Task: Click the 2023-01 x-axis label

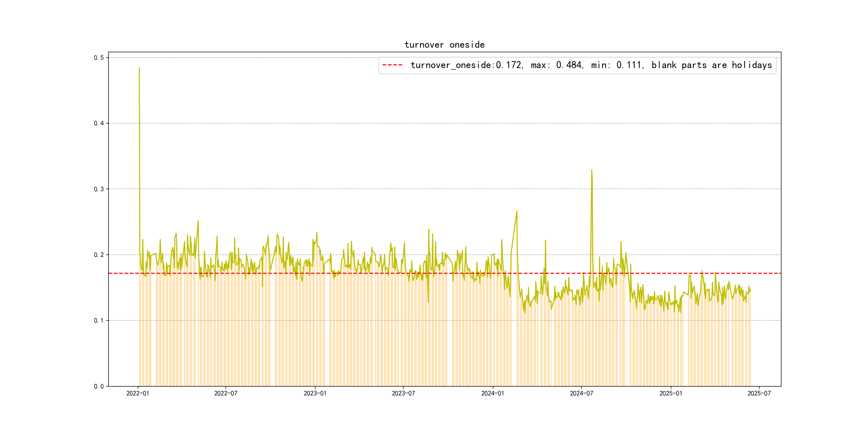Action: 315,394
